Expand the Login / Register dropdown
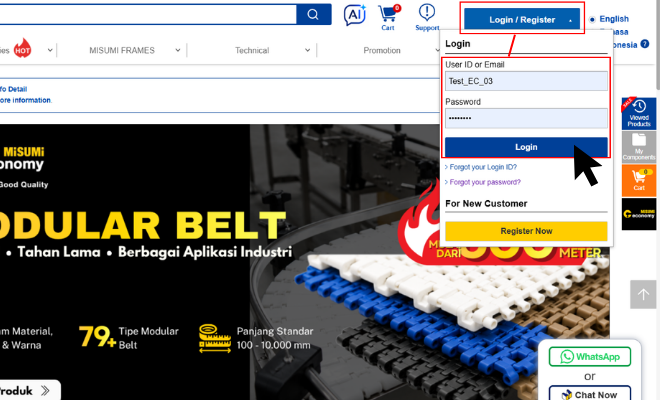This screenshot has height=400, width=660. 522,19
